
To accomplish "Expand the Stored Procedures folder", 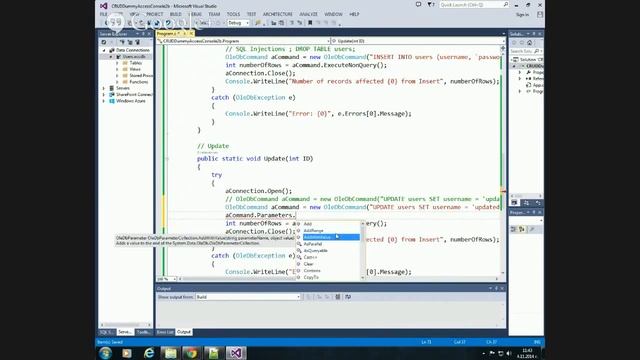I will tap(118, 76).
